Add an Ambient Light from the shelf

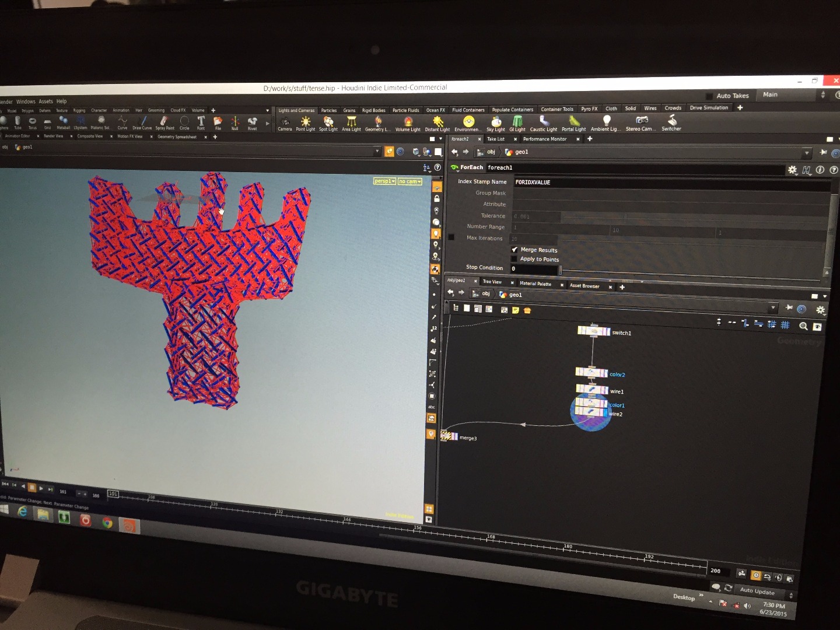(605, 123)
